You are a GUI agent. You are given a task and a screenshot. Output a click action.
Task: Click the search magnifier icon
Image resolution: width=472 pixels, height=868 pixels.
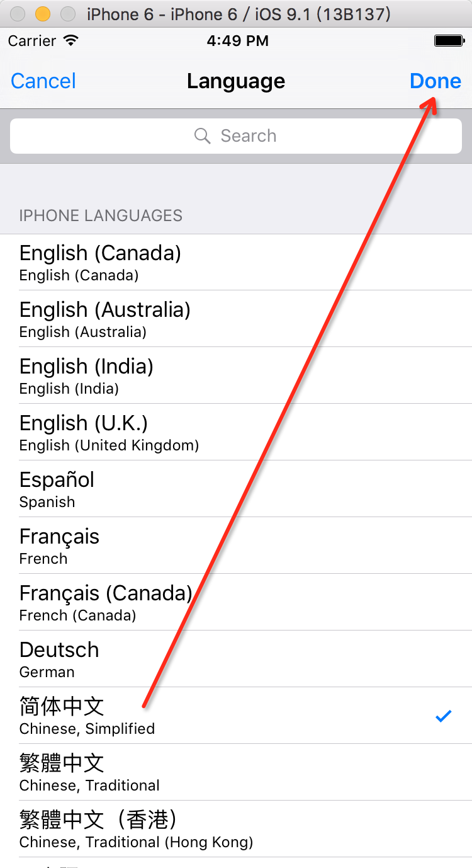(x=202, y=136)
